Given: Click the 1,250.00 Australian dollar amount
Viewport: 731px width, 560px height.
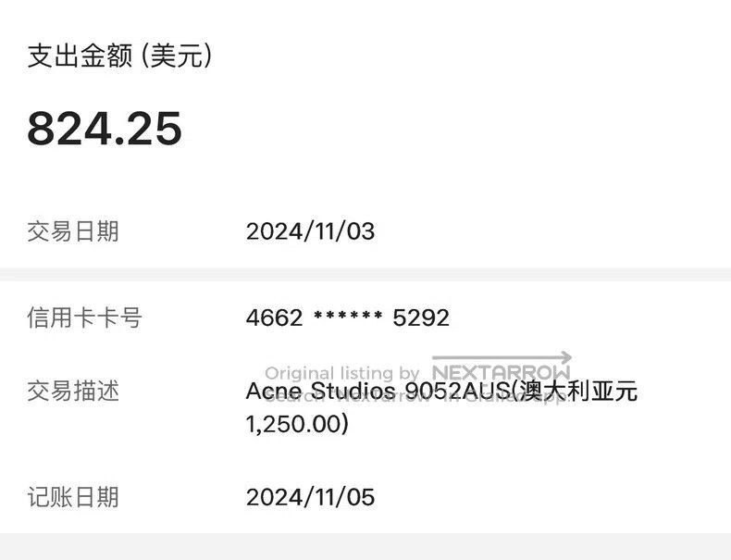Looking at the screenshot, I should [294, 424].
